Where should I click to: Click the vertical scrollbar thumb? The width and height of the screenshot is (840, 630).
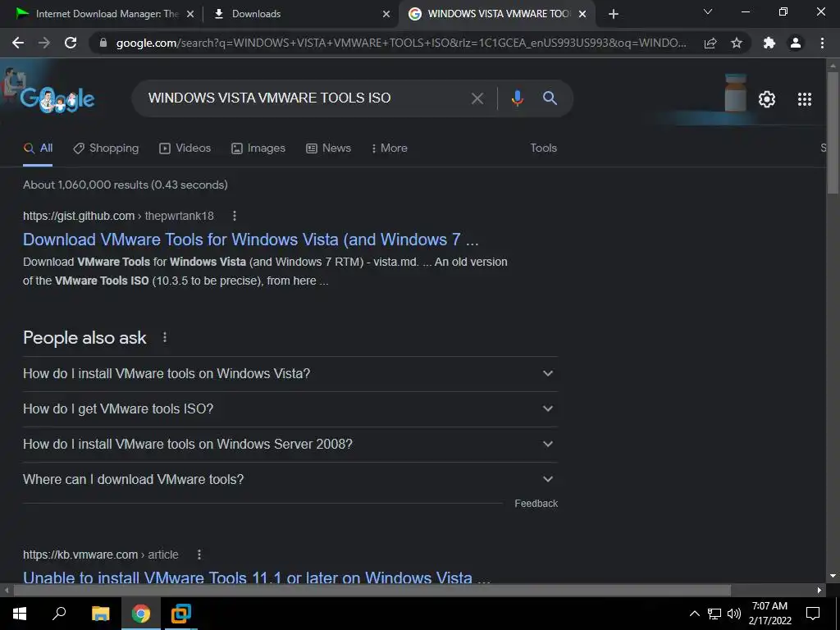coord(833,132)
